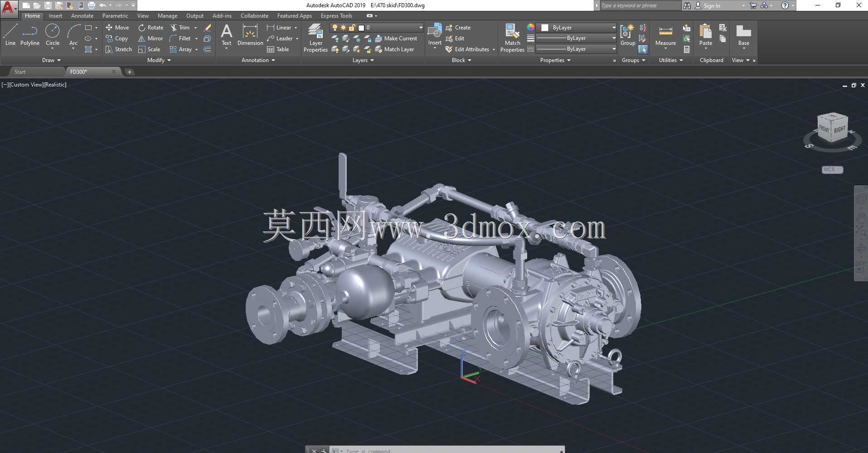Open the object color ByLayer dropdown
The image size is (868, 453).
tap(576, 28)
